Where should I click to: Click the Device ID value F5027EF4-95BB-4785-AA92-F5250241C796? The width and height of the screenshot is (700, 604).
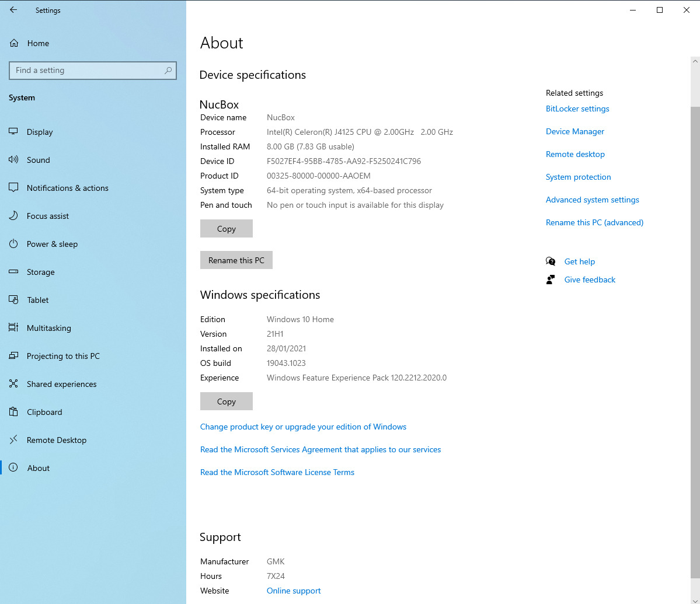344,161
